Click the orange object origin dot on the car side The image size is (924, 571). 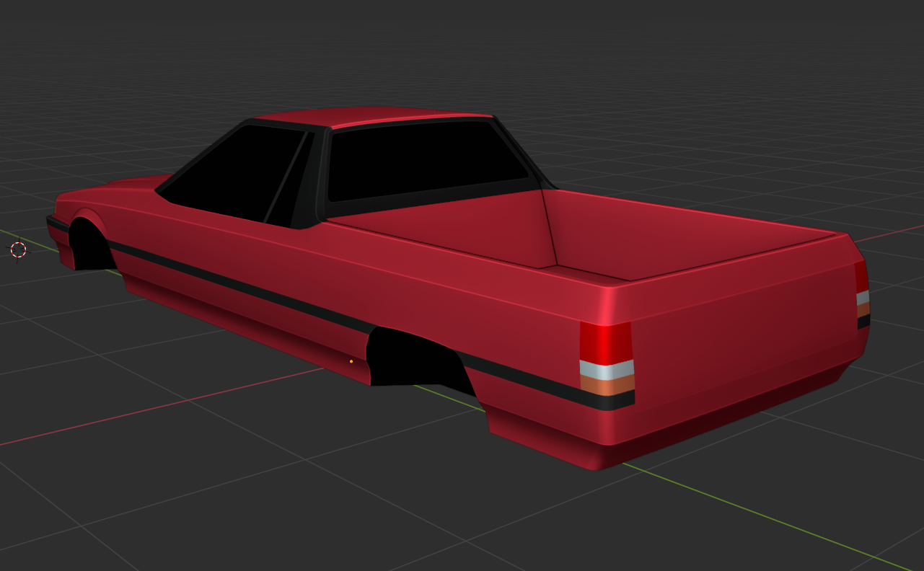coord(351,361)
